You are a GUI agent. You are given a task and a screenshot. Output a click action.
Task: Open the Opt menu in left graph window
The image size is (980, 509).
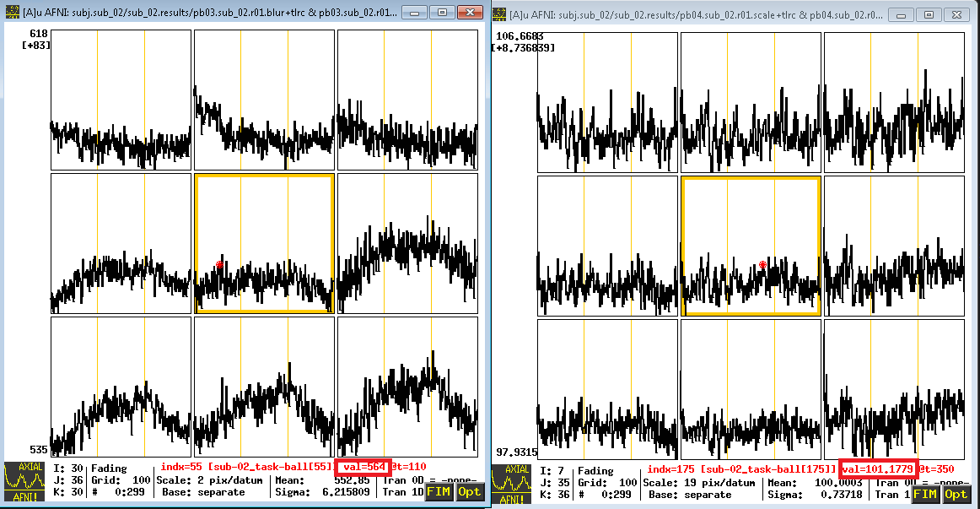(x=469, y=491)
